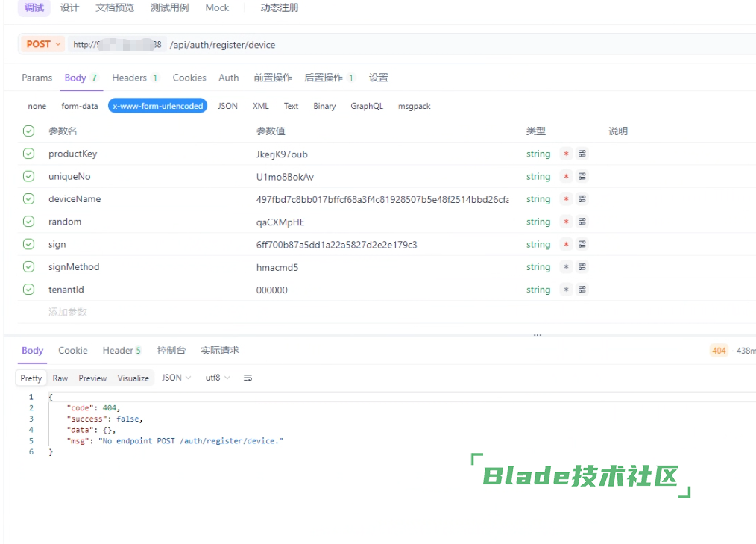The height and width of the screenshot is (544, 756).
Task: Open the 实际请求 response tab
Action: (219, 351)
